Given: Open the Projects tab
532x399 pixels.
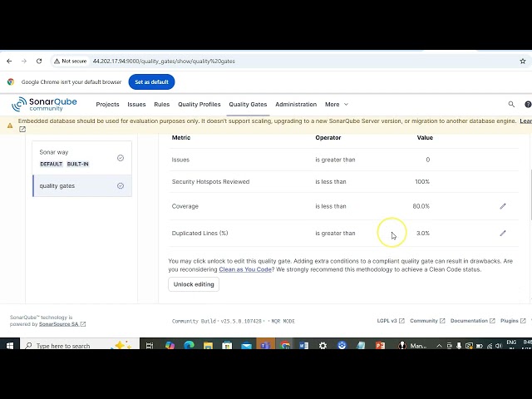Looking at the screenshot, I should (107, 104).
